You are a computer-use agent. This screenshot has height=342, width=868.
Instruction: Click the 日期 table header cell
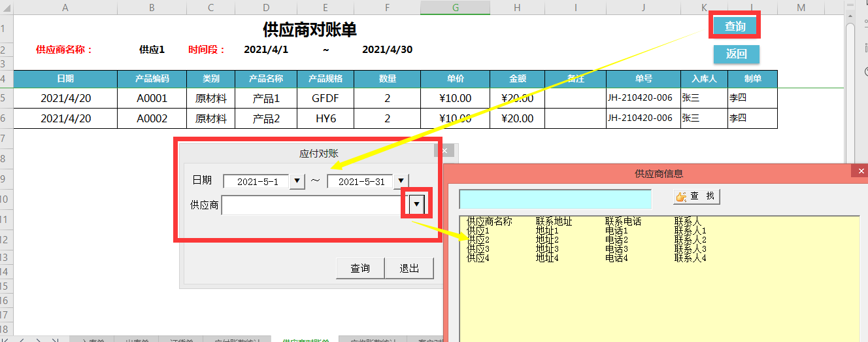65,78
